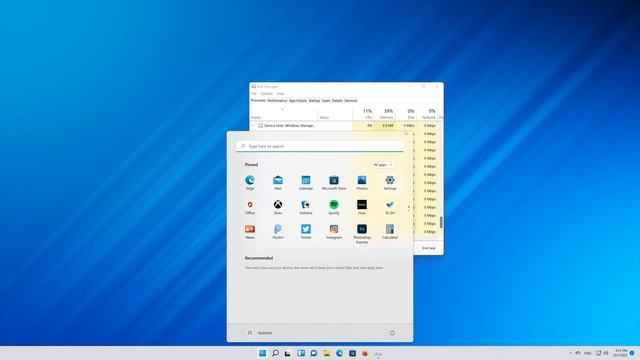
Task: Open the pinned News app
Action: 250,231
